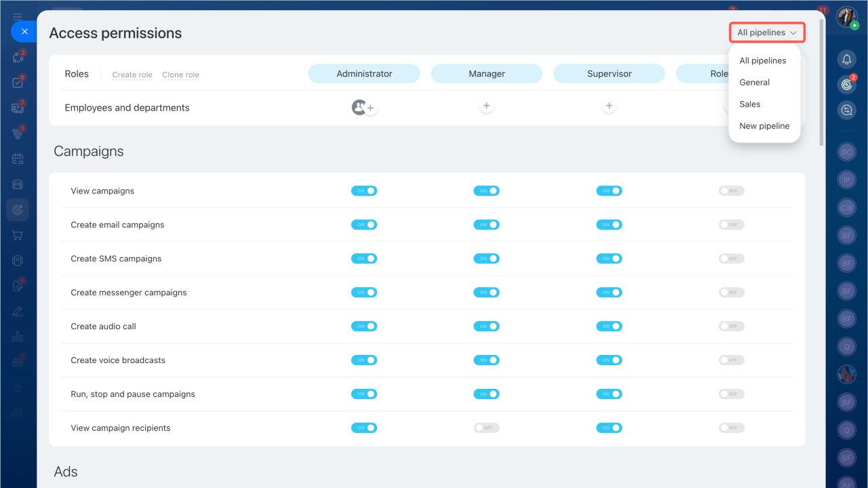
Task: Open the calendar icon in left sidebar
Action: click(18, 159)
